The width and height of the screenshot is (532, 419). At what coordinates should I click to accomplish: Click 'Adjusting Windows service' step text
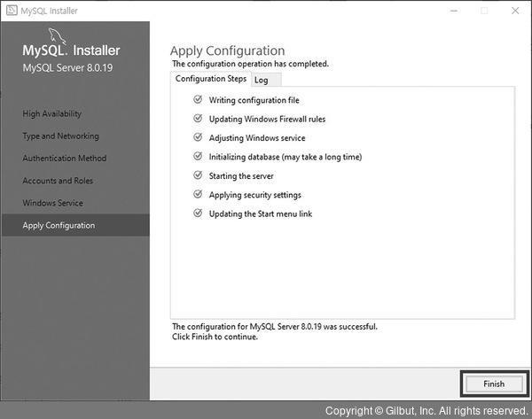click(x=257, y=138)
